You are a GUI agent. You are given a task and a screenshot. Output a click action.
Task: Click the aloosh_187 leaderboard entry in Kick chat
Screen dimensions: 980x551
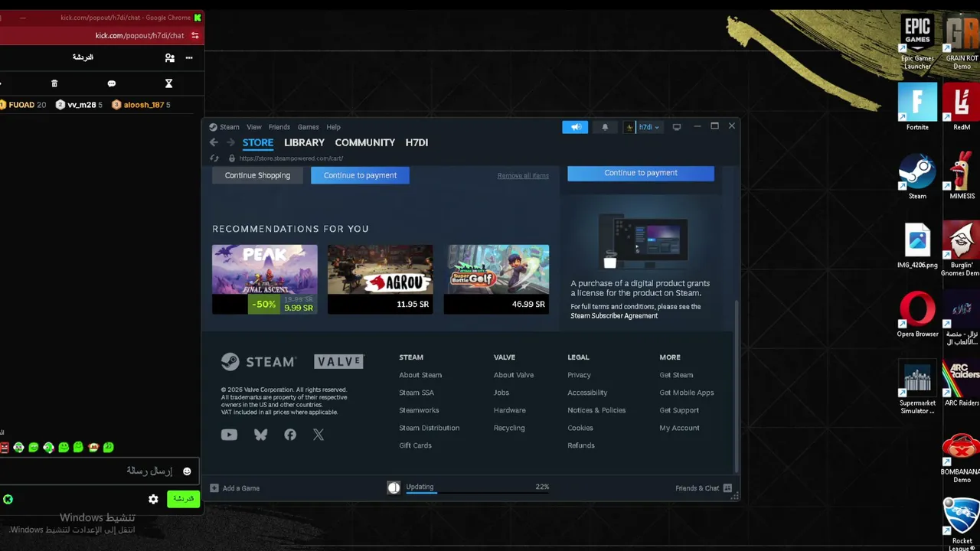pyautogui.click(x=141, y=105)
